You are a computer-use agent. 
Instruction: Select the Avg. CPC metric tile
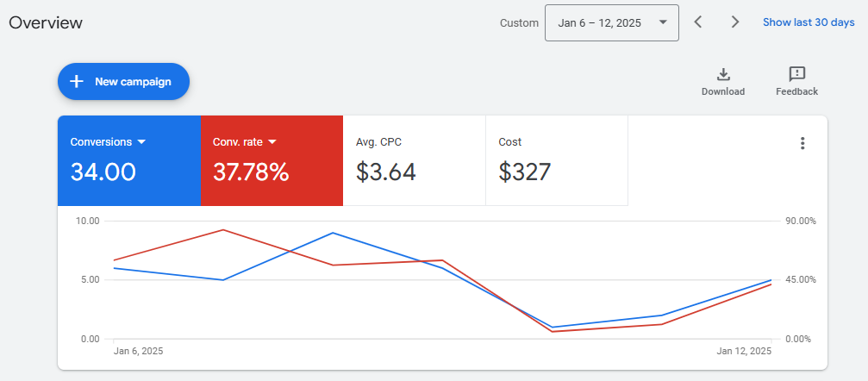pos(414,161)
